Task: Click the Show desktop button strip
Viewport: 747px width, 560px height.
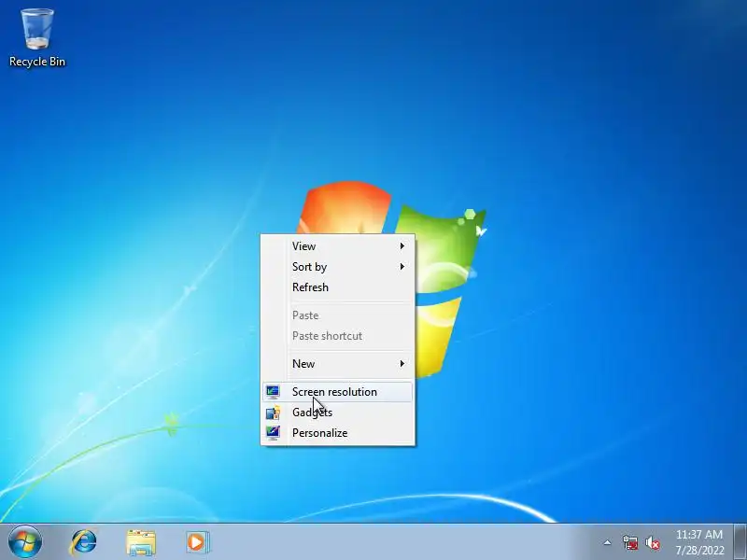Action: click(740, 542)
